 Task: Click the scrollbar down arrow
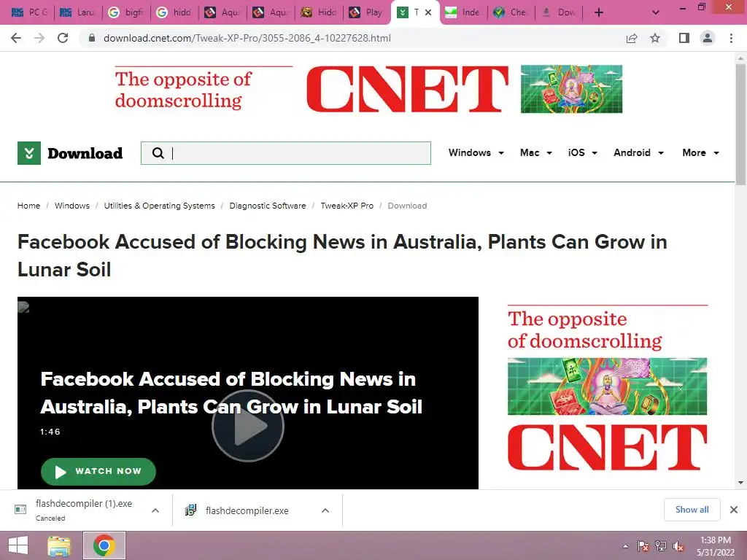pos(740,483)
